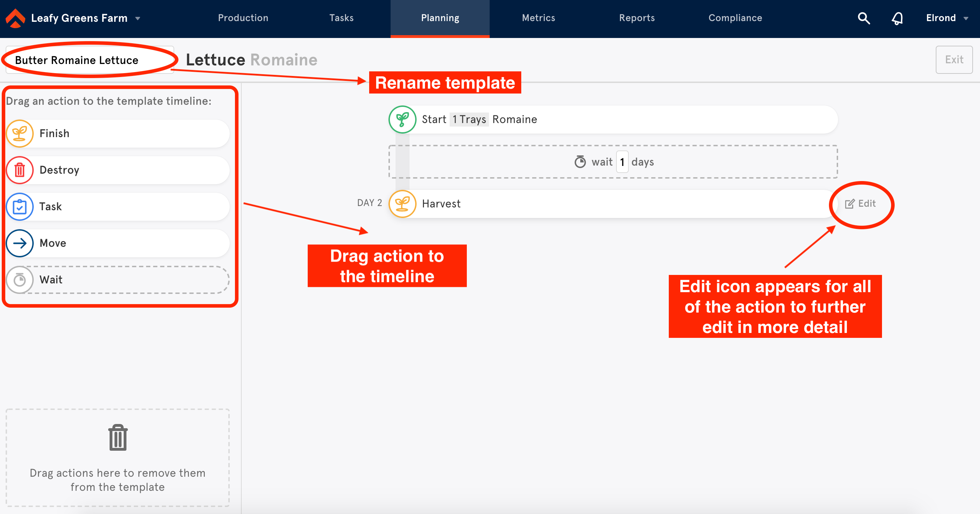Expand the Leafy Greens Farm dropdown arrow
The width and height of the screenshot is (980, 514).
tap(138, 18)
